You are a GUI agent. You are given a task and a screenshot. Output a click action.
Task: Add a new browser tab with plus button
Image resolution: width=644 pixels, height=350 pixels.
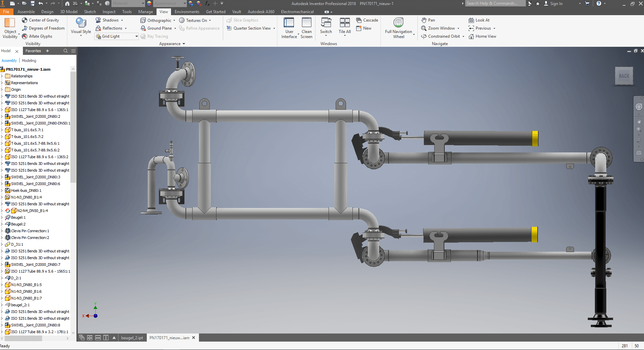47,51
